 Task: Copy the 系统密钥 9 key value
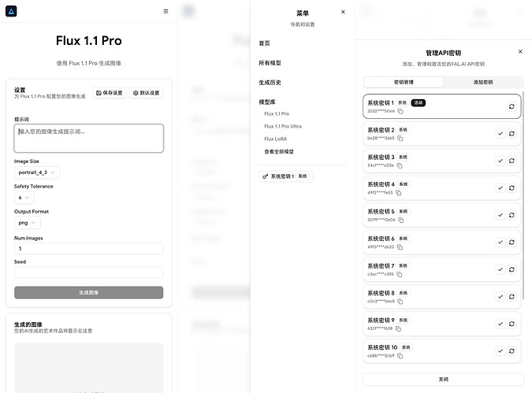(398, 329)
